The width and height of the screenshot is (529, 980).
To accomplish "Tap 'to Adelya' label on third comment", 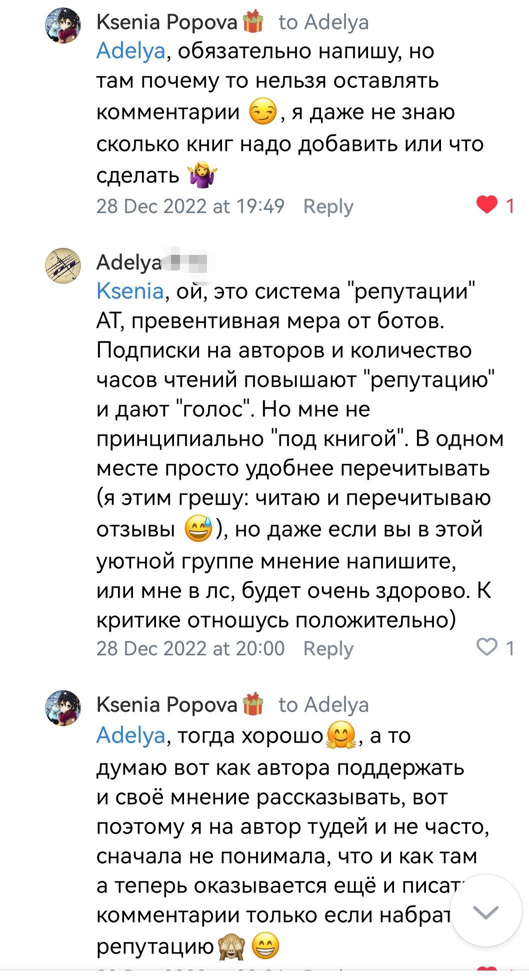I will [323, 705].
